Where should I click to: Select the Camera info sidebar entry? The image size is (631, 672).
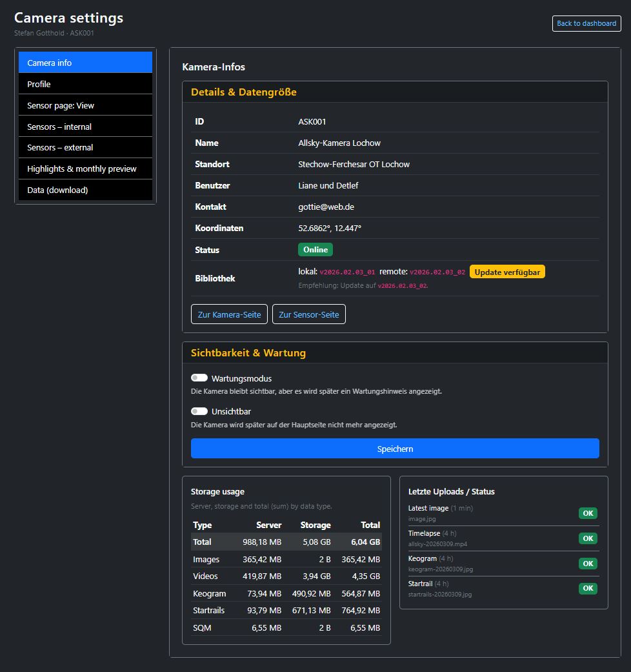coord(85,62)
